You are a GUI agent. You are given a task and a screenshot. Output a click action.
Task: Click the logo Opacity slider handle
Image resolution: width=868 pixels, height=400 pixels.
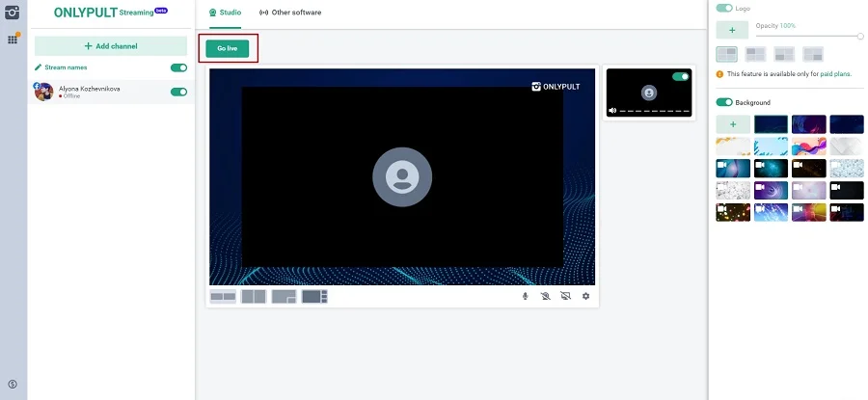[860, 36]
